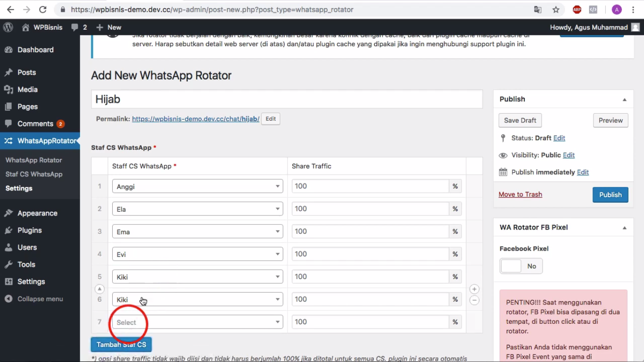The image size is (644, 362).
Task: Edit the publish immediately schedule
Action: pos(583,172)
